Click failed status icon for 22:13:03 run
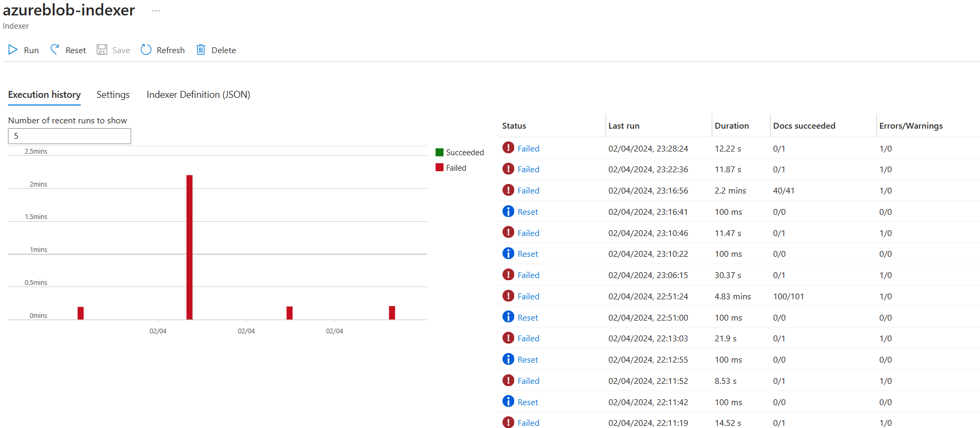Image resolution: width=980 pixels, height=428 pixels. 508,338
